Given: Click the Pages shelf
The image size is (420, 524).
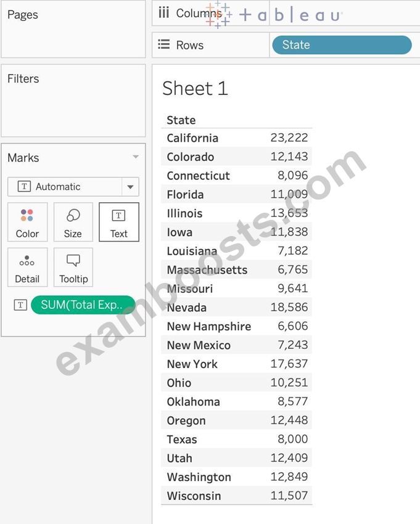Looking at the screenshot, I should pyautogui.click(x=73, y=29).
